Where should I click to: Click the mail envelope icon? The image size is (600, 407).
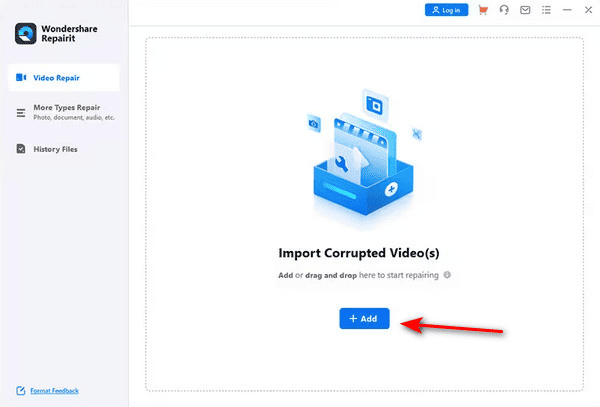(x=525, y=10)
